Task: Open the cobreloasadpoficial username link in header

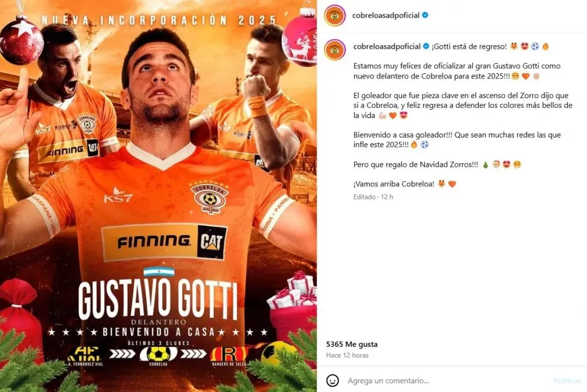Action: pyautogui.click(x=386, y=15)
